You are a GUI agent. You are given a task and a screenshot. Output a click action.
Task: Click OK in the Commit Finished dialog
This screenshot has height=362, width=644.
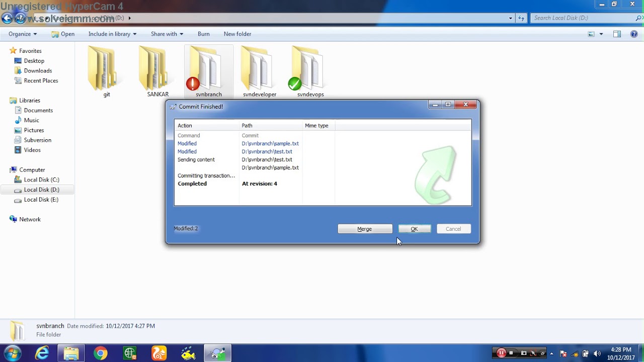pos(414,229)
